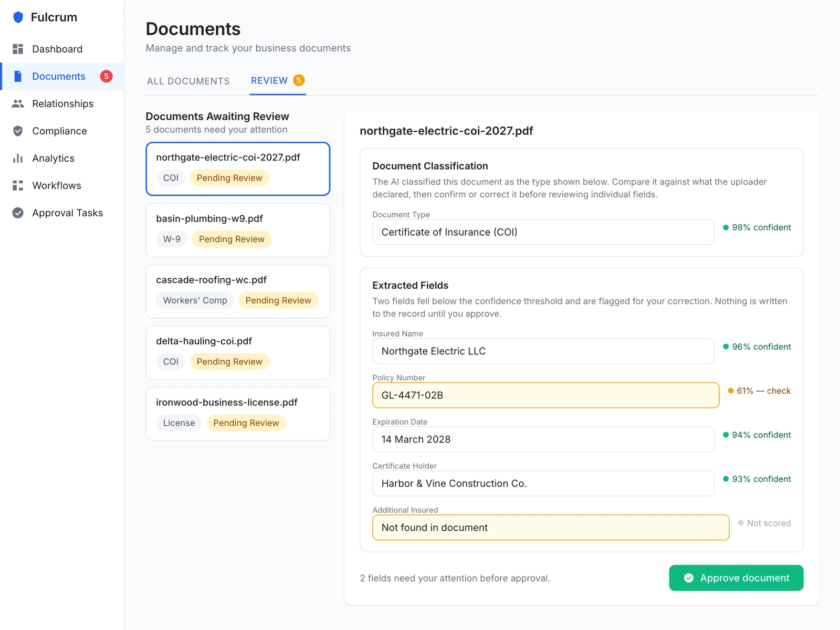The height and width of the screenshot is (630, 840).
Task: Click the Documents file icon in sidebar
Action: [x=18, y=76]
